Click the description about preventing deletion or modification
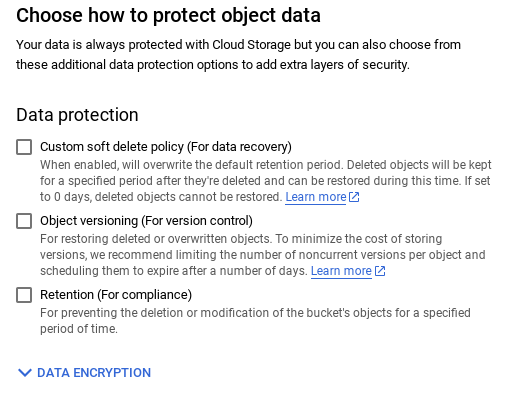 coord(255,321)
